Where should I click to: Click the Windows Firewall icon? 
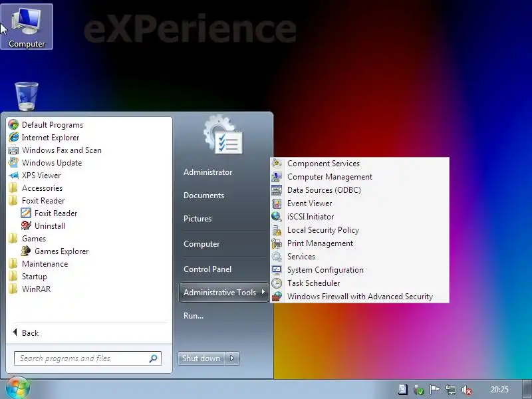click(277, 296)
